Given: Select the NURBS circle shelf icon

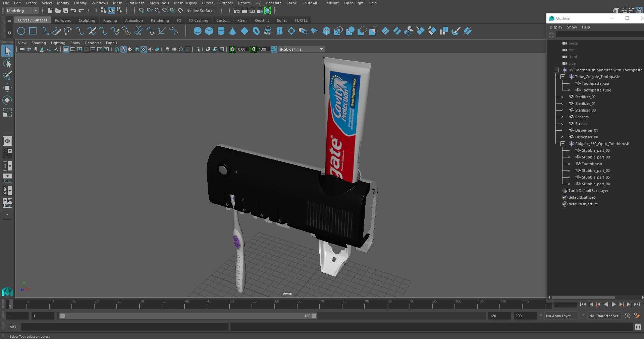Looking at the screenshot, I should click(x=21, y=31).
